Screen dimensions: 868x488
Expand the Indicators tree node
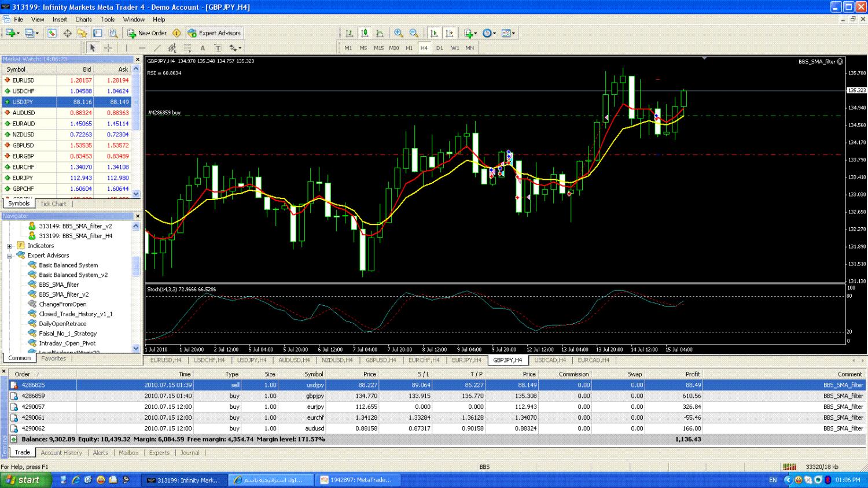9,246
